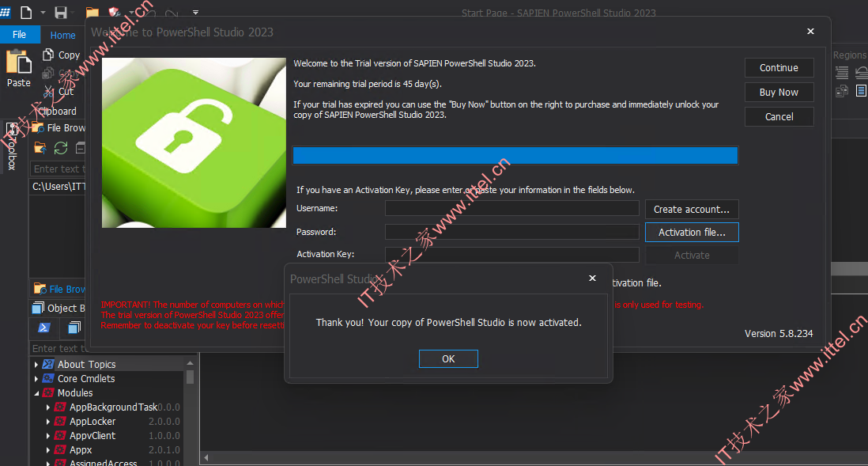Click the duplicate documents icon under Regions
Viewport: 868px width, 466px height.
click(x=842, y=91)
